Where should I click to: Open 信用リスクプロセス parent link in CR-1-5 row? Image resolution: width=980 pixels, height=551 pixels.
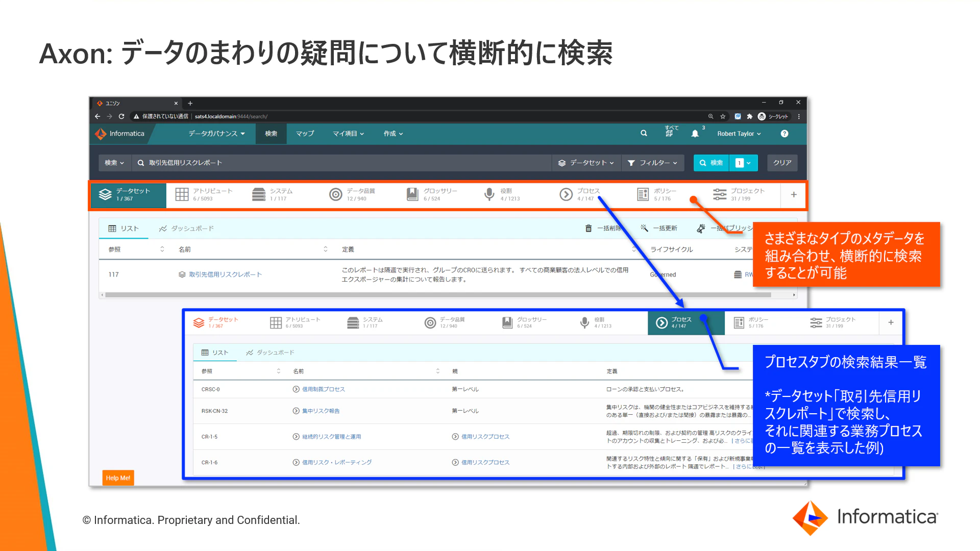tap(485, 437)
